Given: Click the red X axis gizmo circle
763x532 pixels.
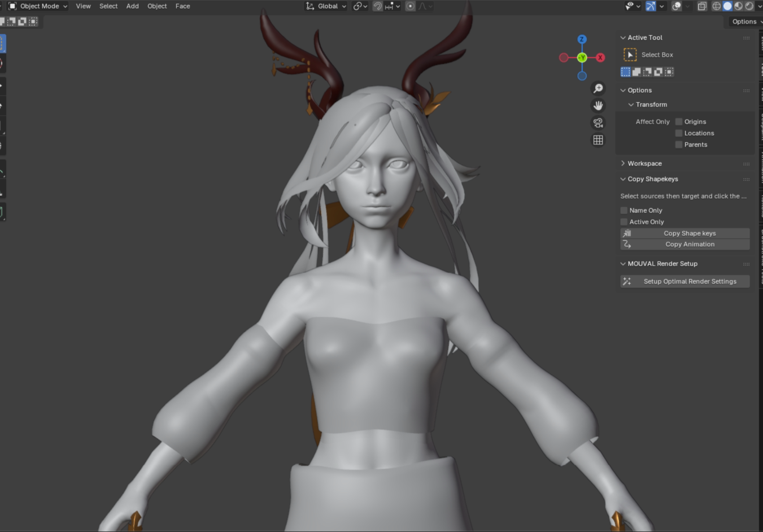Looking at the screenshot, I should (600, 58).
